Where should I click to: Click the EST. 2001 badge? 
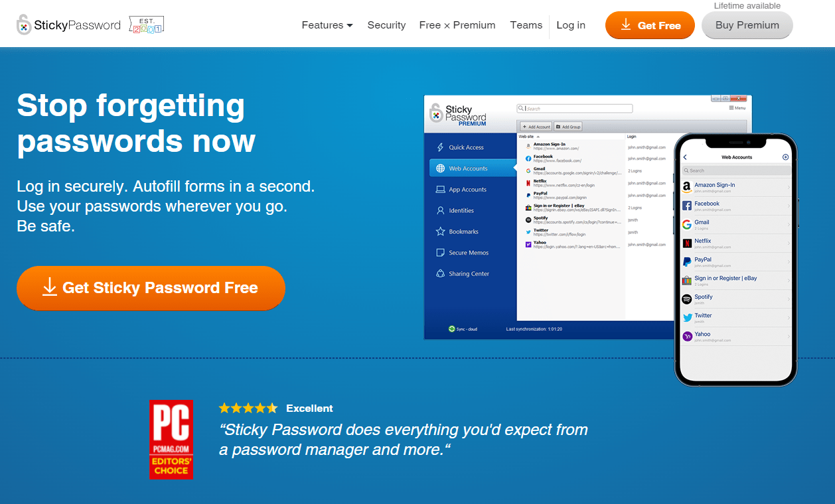[x=147, y=25]
